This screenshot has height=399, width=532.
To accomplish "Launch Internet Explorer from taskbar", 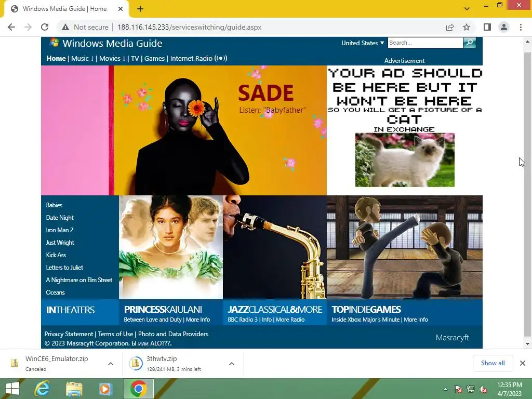I will [x=42, y=389].
